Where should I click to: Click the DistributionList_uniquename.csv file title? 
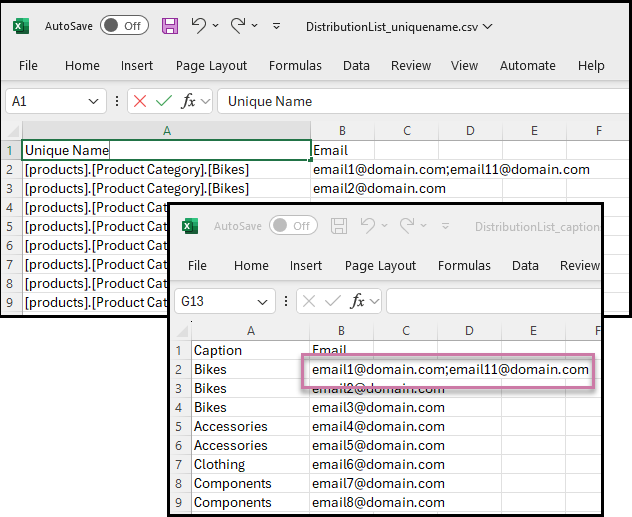(x=391, y=26)
